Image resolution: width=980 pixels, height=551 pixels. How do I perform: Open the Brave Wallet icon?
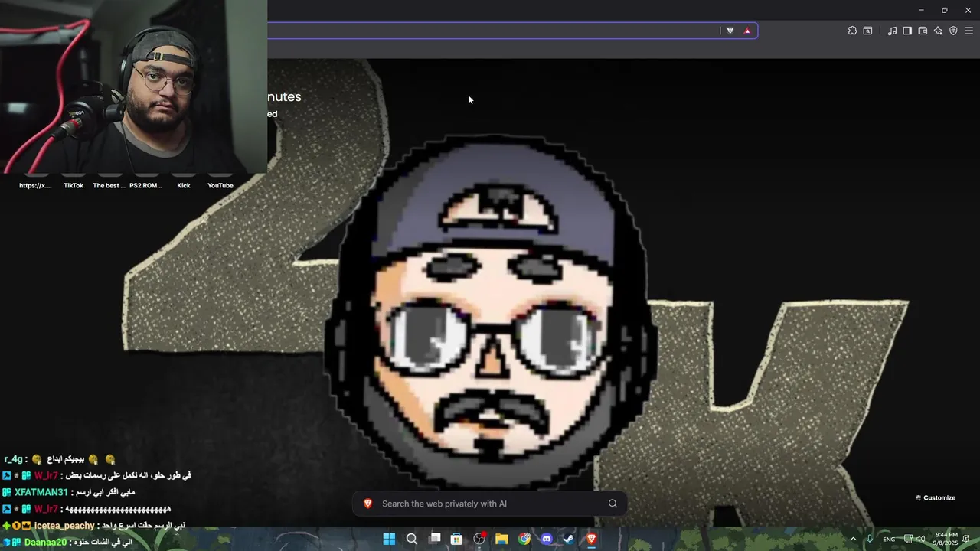click(923, 31)
